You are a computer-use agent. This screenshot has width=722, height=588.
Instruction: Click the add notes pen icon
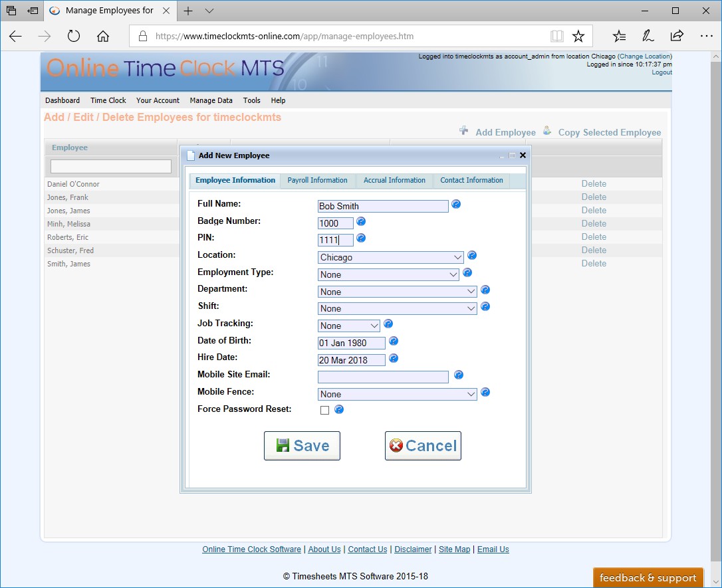click(648, 36)
